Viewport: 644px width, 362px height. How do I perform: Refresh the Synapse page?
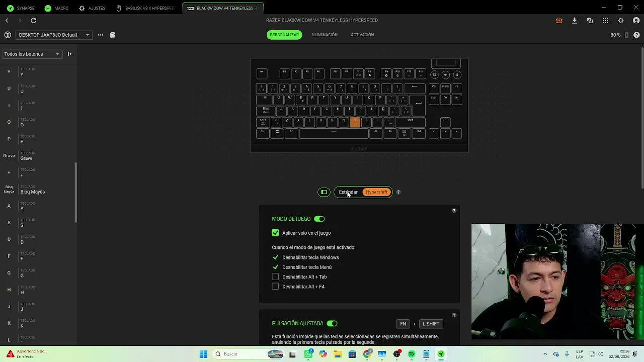tap(33, 20)
